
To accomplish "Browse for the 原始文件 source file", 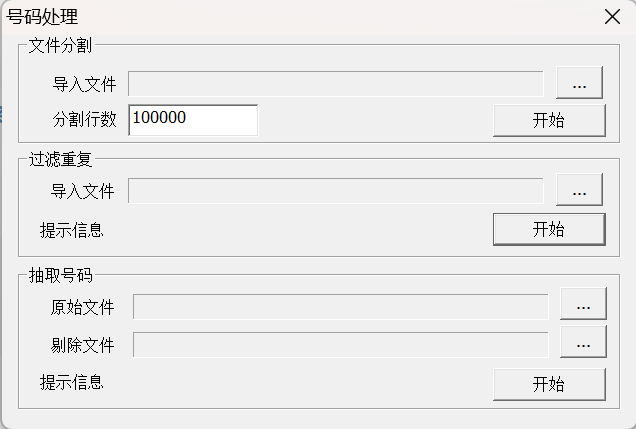I will 583,304.
